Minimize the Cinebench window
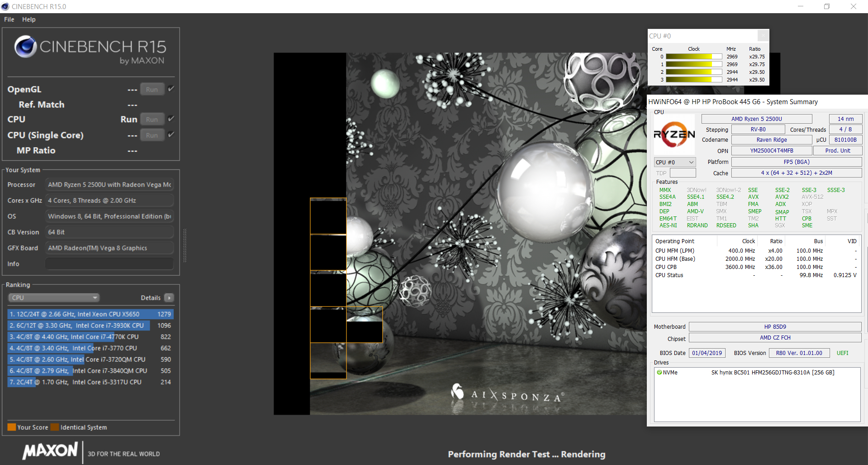Viewport: 868px width, 465px height. [801, 6]
